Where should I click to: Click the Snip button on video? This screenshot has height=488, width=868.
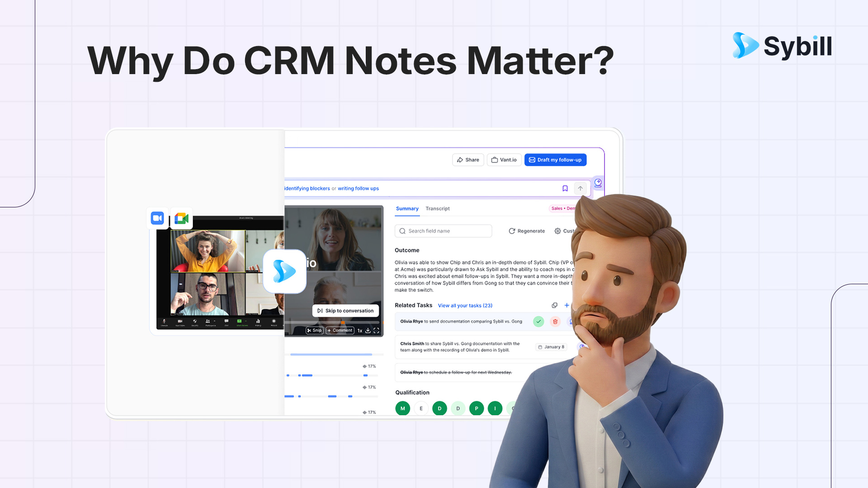pos(314,330)
